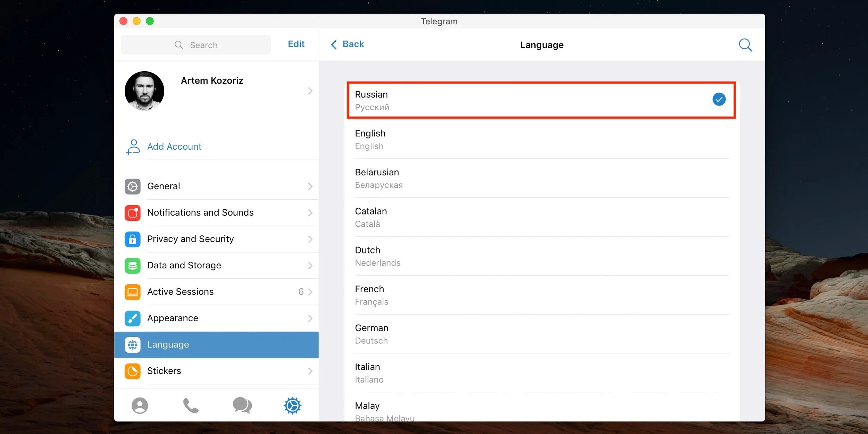Click chevron on Active Sessions row

(310, 292)
